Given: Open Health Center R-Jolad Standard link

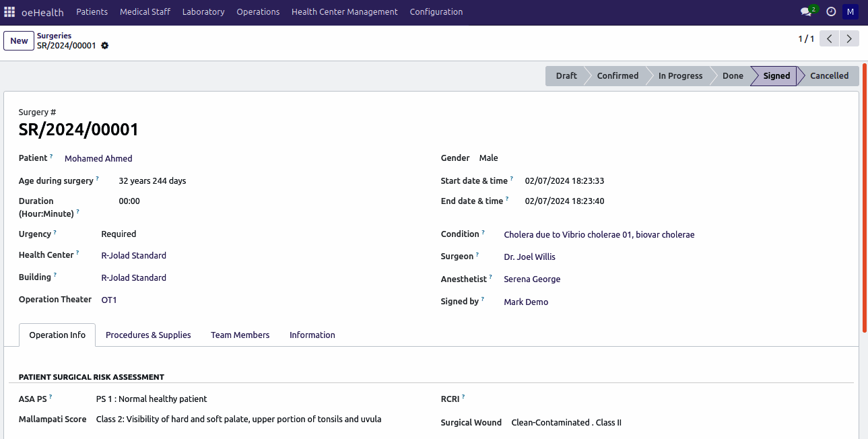Looking at the screenshot, I should [134, 256].
